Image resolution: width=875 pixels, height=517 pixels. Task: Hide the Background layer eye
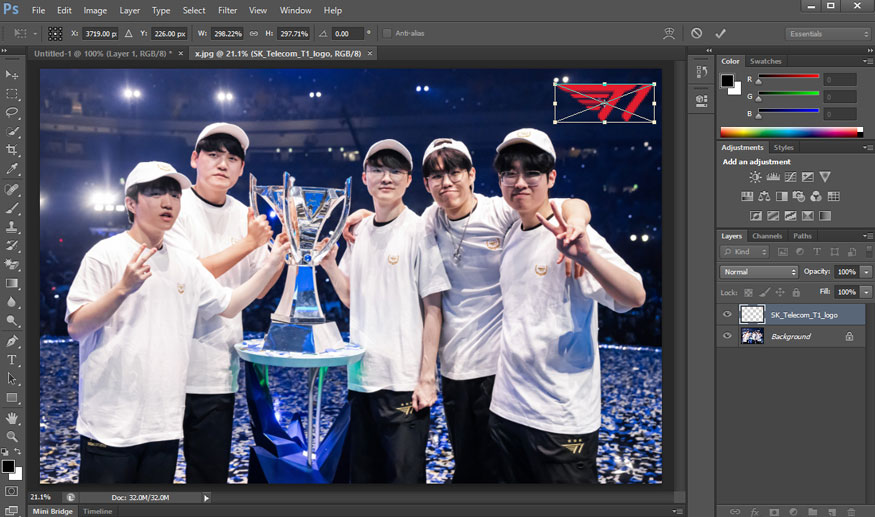pyautogui.click(x=727, y=336)
